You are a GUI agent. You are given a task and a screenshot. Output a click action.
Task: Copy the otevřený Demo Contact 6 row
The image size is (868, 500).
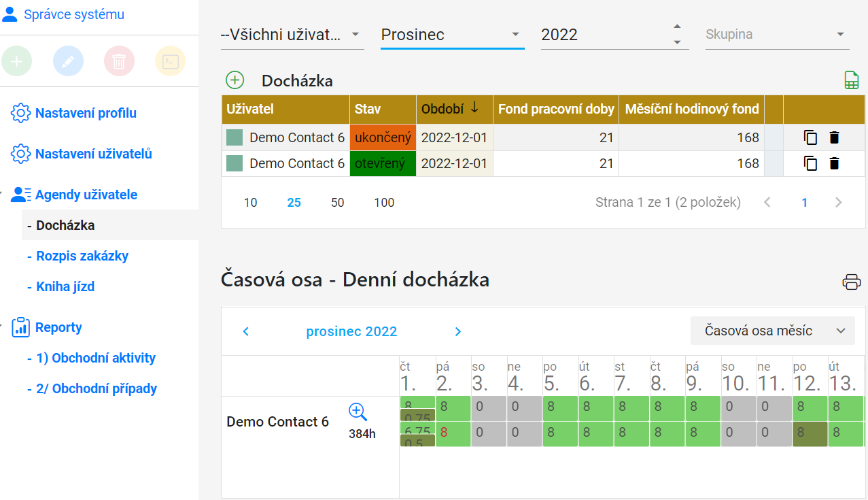point(810,163)
